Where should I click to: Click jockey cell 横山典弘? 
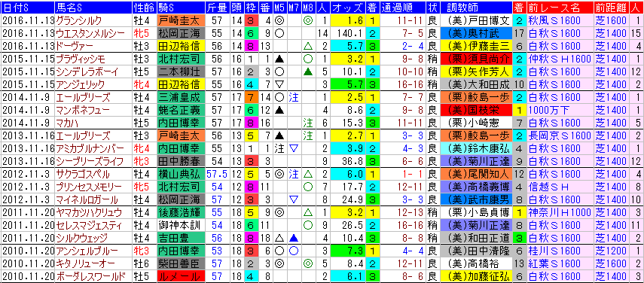[180, 175]
